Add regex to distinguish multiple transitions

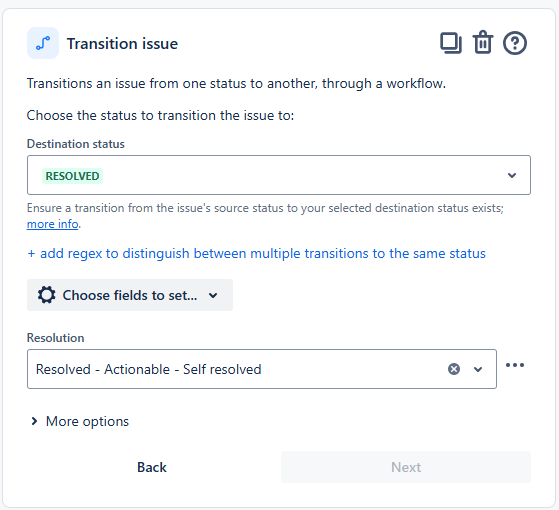point(256,253)
